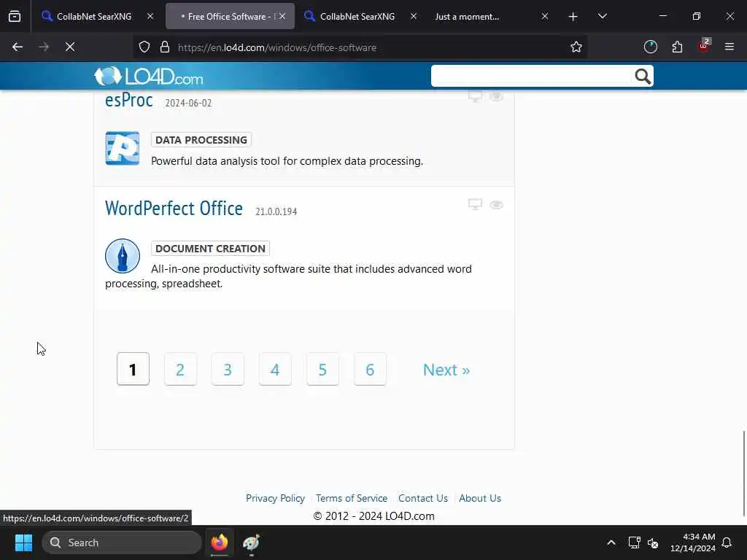
Task: Go to page 5
Action: click(322, 369)
